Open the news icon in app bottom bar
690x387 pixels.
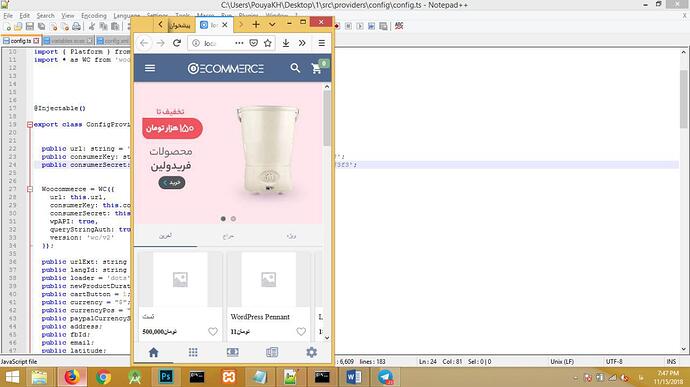click(272, 352)
